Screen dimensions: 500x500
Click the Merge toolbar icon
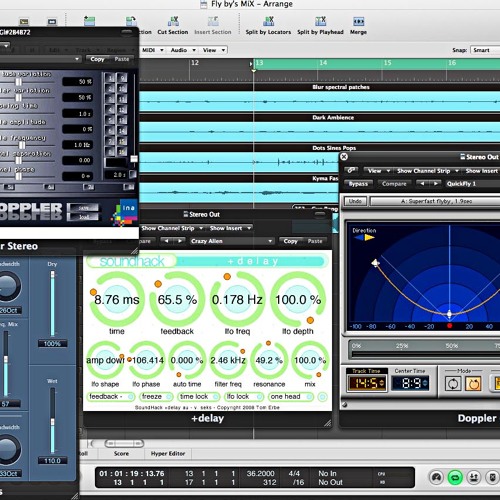[358, 22]
